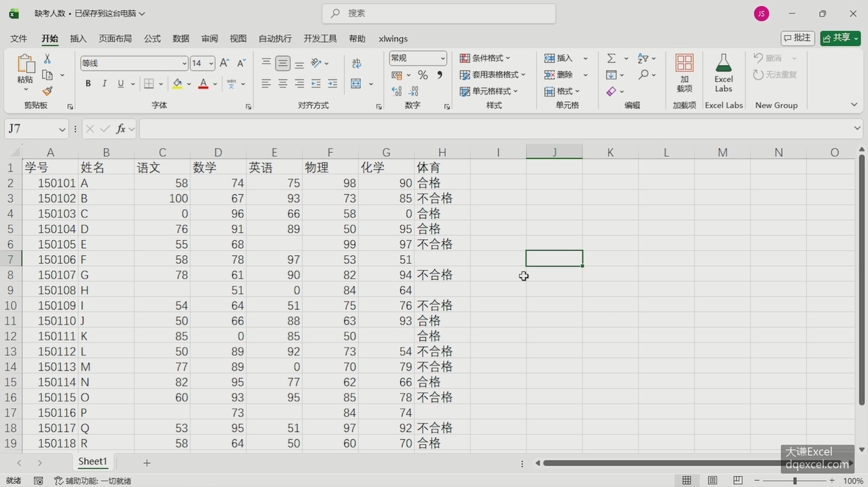The height and width of the screenshot is (487, 868).
Task: Open the number format dropdown 常规
Action: click(x=442, y=58)
